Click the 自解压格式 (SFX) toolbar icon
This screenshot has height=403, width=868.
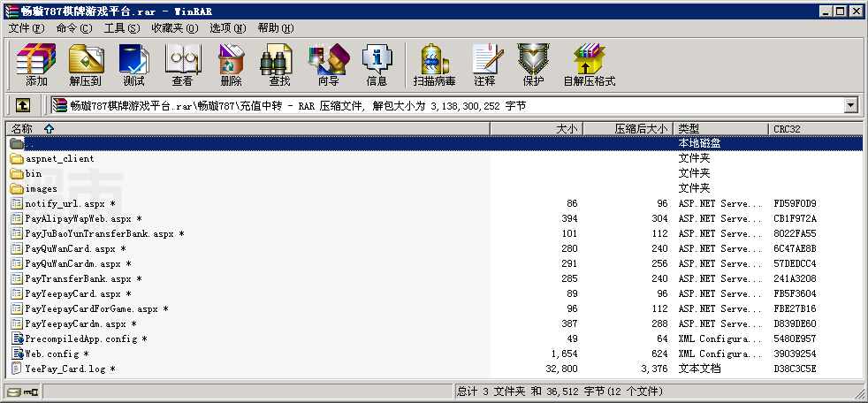(590, 58)
